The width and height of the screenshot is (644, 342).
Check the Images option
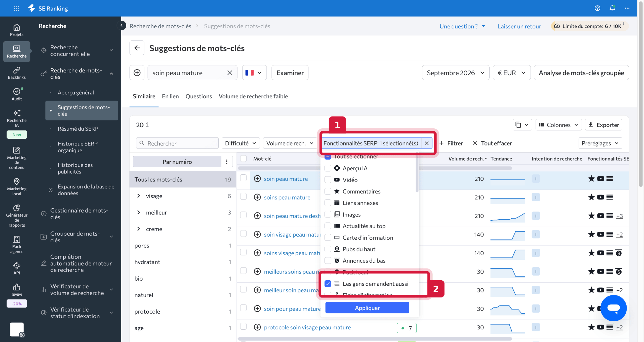coord(328,214)
